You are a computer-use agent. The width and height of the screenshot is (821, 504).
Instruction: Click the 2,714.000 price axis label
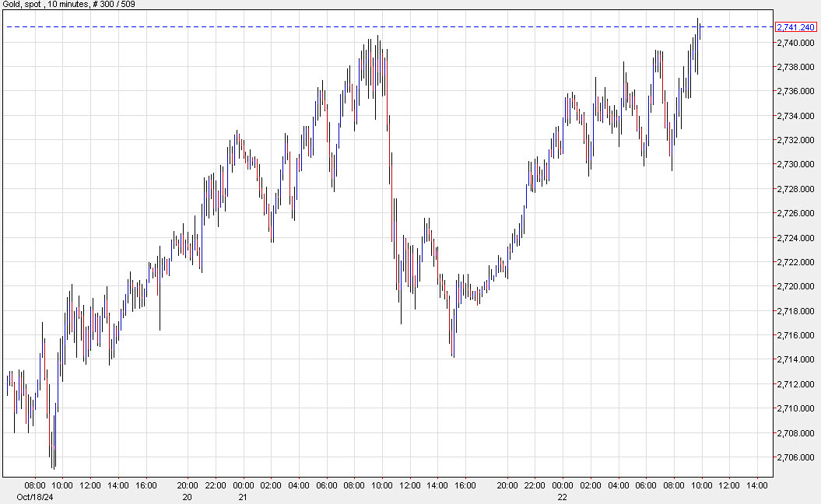pyautogui.click(x=796, y=359)
